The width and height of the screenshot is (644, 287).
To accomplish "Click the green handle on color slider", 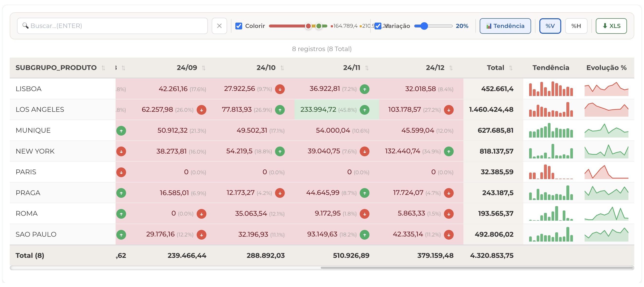I will 319,26.
